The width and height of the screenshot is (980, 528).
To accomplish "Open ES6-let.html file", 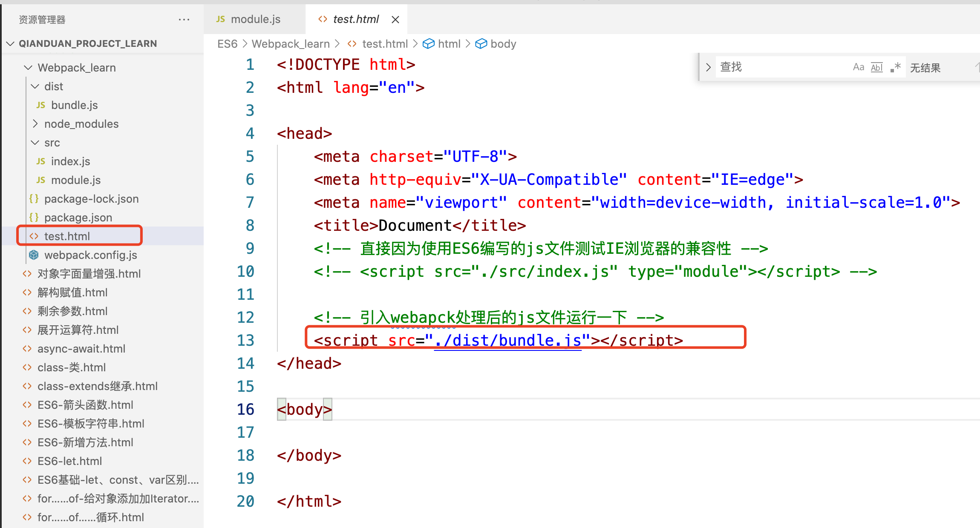I will click(70, 461).
